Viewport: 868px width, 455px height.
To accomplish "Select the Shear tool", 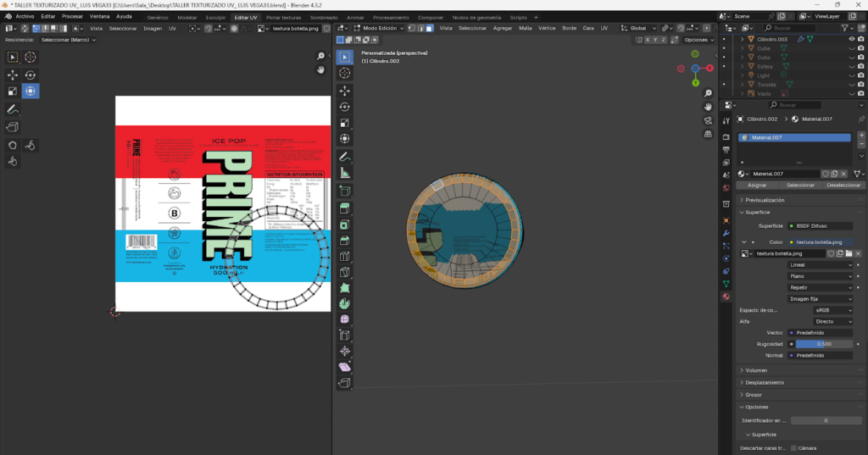I will click(345, 367).
